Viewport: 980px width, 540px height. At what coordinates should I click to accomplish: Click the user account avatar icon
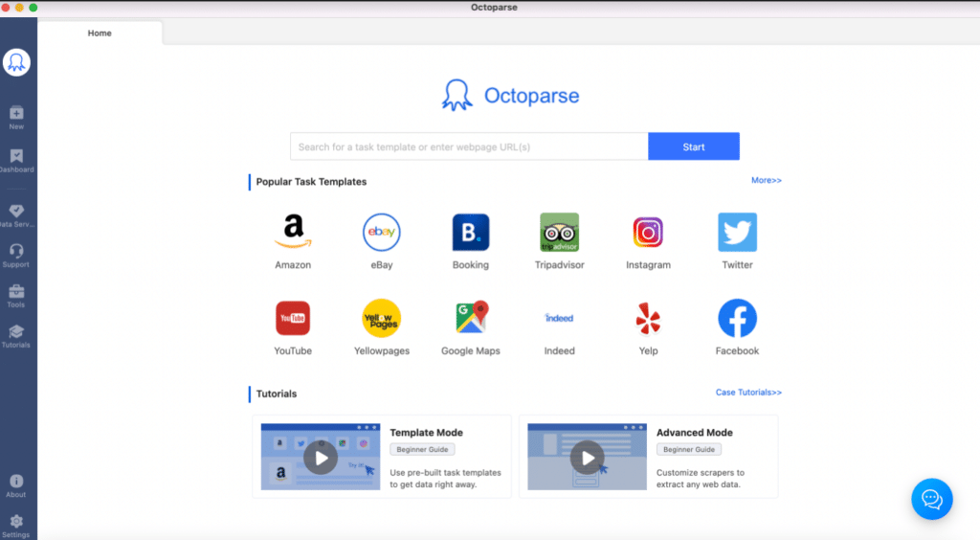pyautogui.click(x=17, y=62)
